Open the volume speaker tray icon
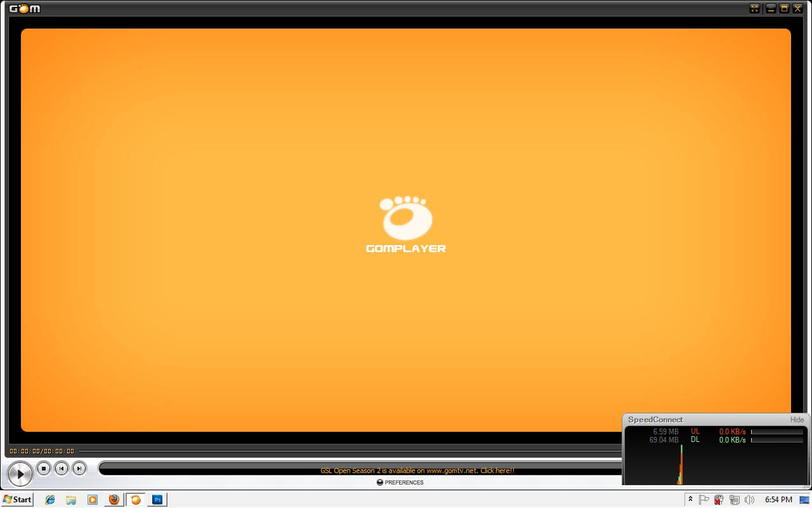This screenshot has height=508, width=812. tap(749, 500)
